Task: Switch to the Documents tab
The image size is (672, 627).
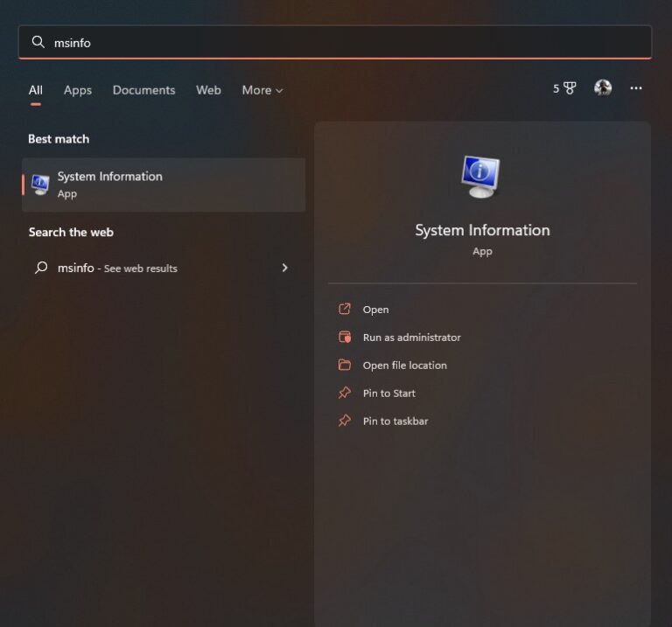Action: pos(143,90)
